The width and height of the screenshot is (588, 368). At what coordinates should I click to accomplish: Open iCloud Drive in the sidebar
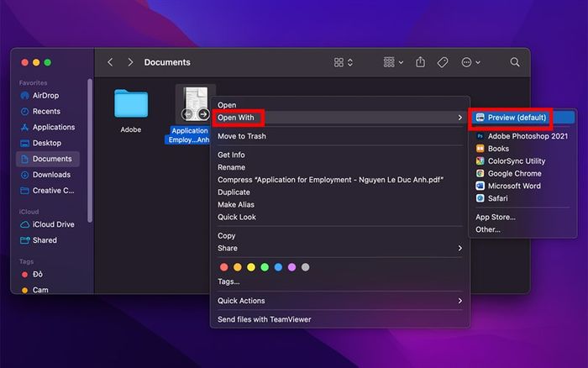click(x=47, y=224)
